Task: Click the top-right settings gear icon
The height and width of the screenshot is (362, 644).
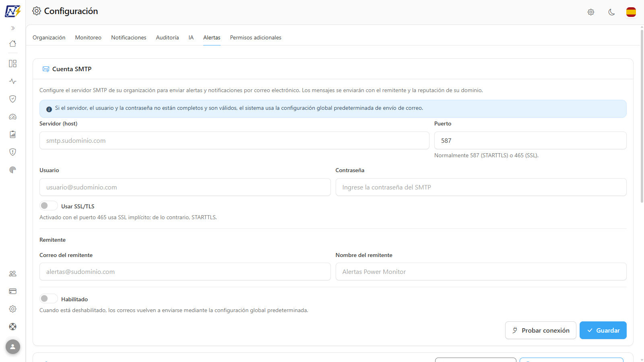Action: tap(591, 12)
